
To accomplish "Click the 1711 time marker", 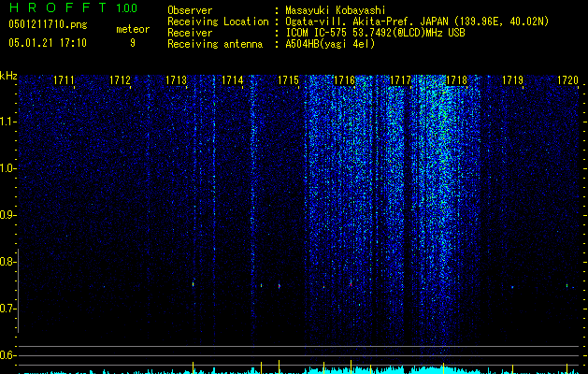I will (x=64, y=80).
